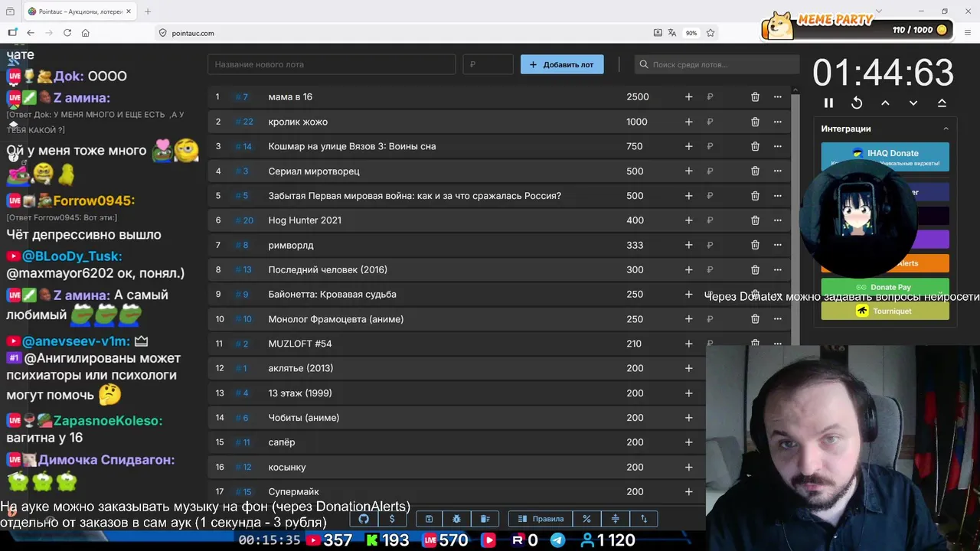Open more options for 'мама в 16'
Viewport: 980px width, 551px height.
click(777, 97)
